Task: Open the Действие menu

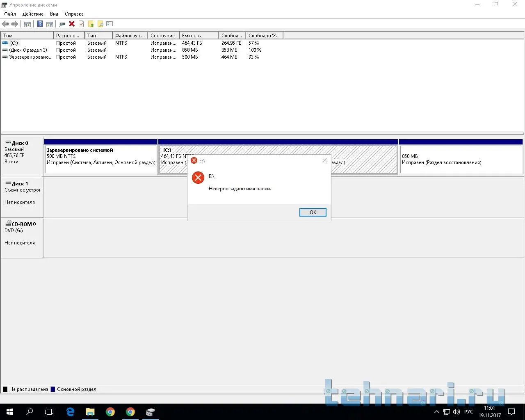Action: (33, 14)
